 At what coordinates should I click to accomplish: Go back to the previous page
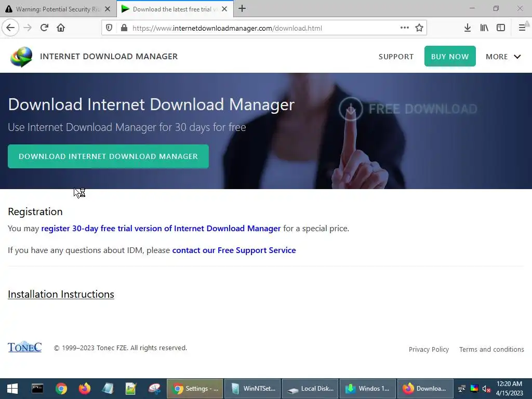click(x=10, y=28)
